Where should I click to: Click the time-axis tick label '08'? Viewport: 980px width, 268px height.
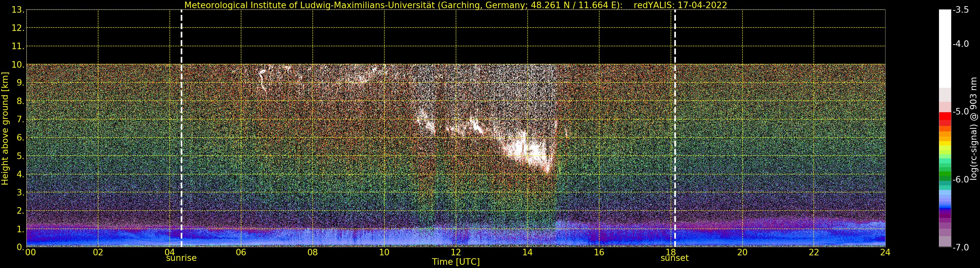click(313, 252)
